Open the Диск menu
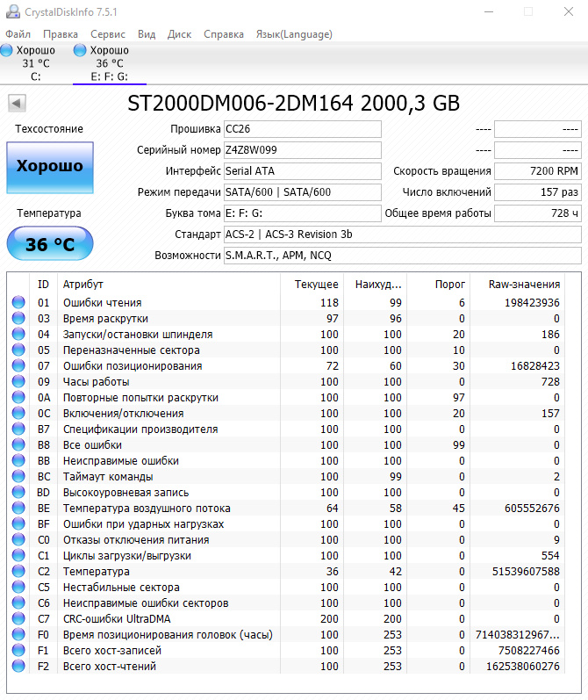Screen dimensions: 588x700 [179, 34]
